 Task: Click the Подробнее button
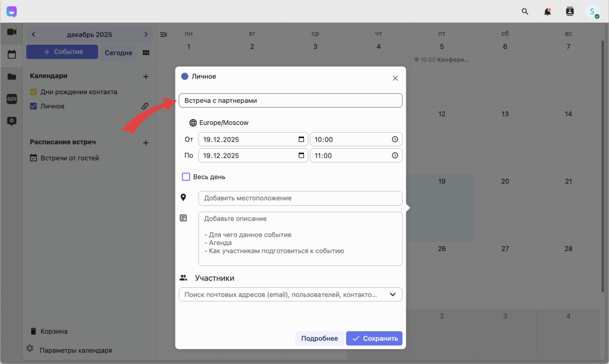319,338
